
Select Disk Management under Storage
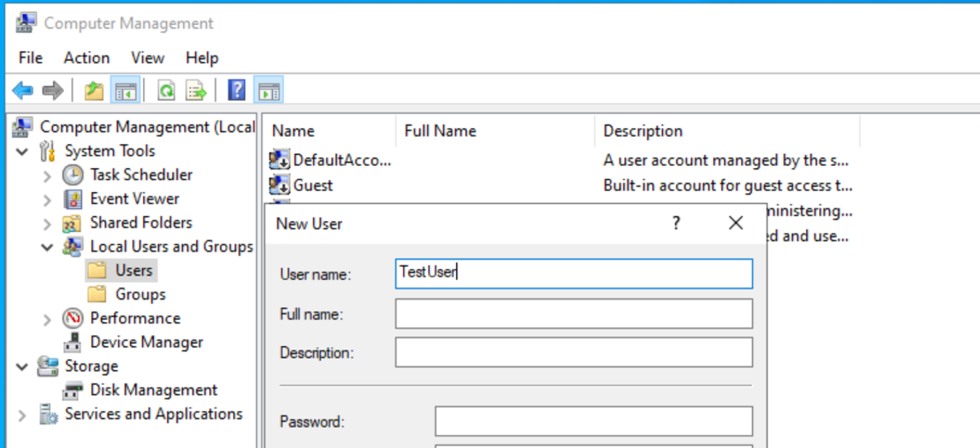[153, 390]
